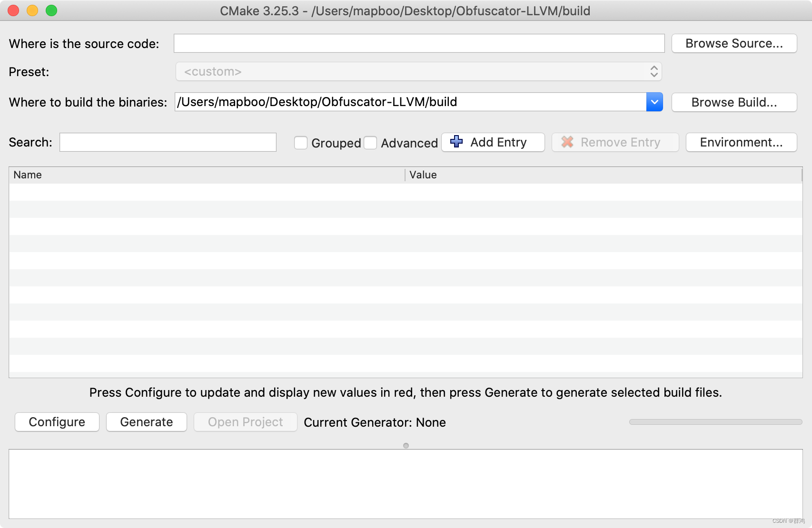Focus the source code path field
Screen dimensions: 812x528
(x=419, y=43)
